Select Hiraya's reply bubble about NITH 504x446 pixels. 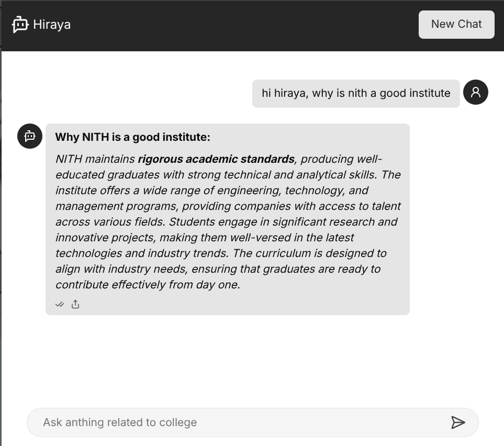(x=228, y=218)
